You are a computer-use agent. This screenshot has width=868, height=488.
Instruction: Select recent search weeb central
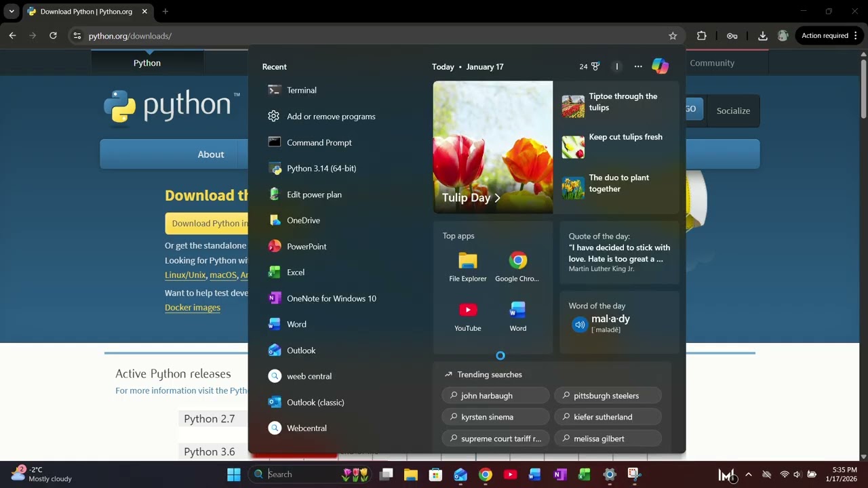309,376
